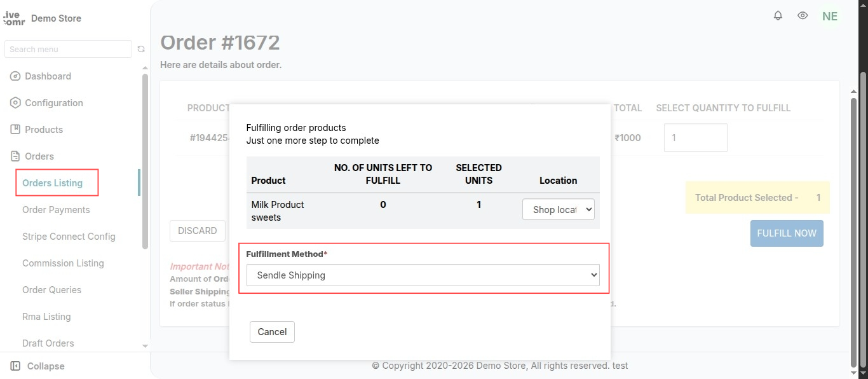Screen dimensions: 868x379
Task: Click the FULFILL NOW button
Action: 787,233
